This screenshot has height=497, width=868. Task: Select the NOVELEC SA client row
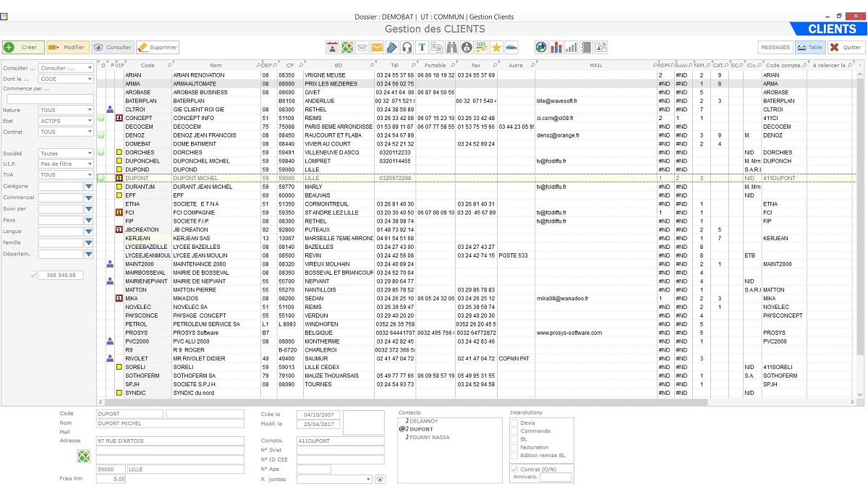point(476,307)
